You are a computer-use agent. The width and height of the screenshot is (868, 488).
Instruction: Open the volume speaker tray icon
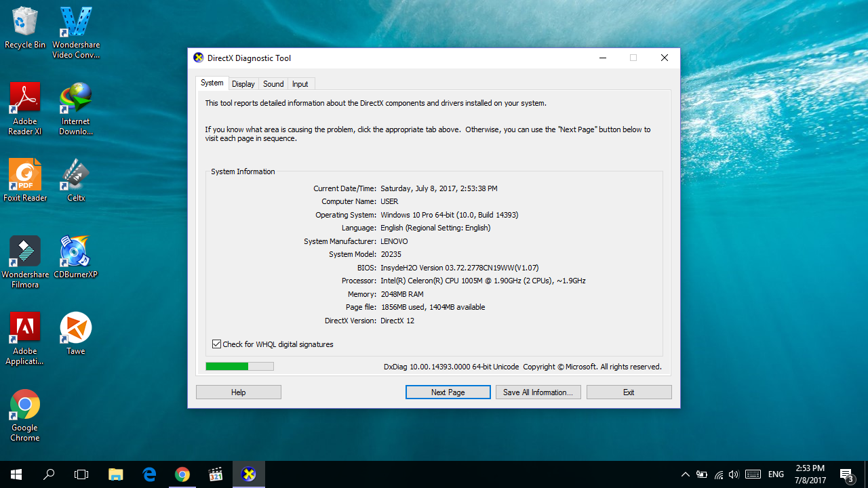tap(734, 474)
